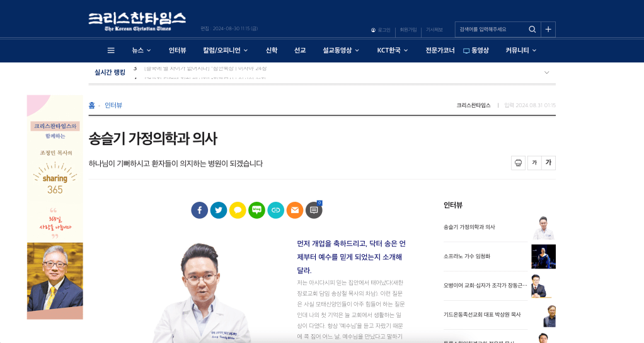Expand the 칼럼/오피니언 dropdown
Viewport: 644px width, 343px height.
tap(226, 50)
